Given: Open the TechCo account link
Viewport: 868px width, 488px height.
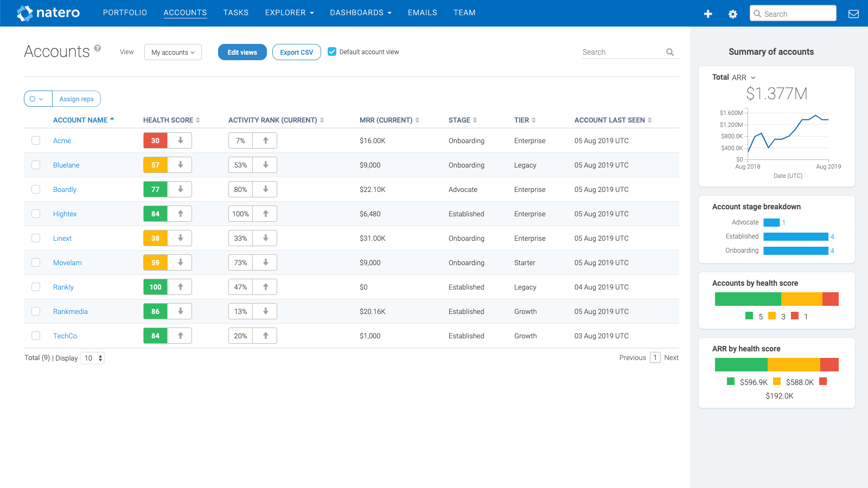Looking at the screenshot, I should pos(65,336).
